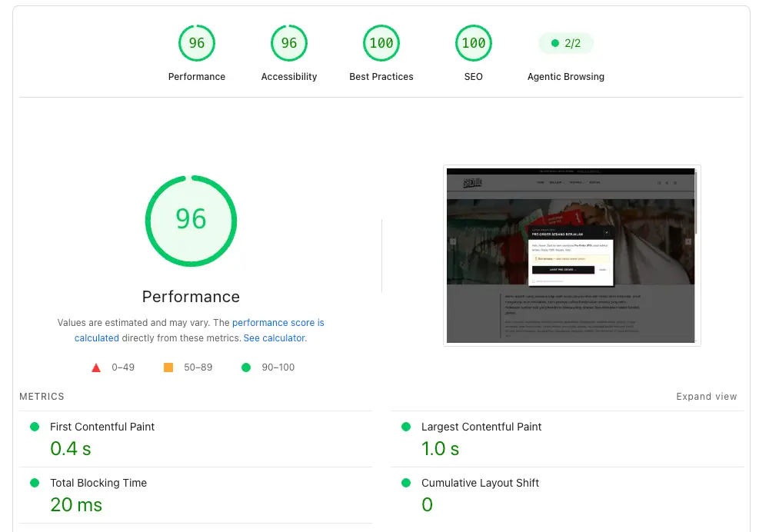Click First Contentful Paint metric label
This screenshot has height=532, width=769.
(102, 427)
